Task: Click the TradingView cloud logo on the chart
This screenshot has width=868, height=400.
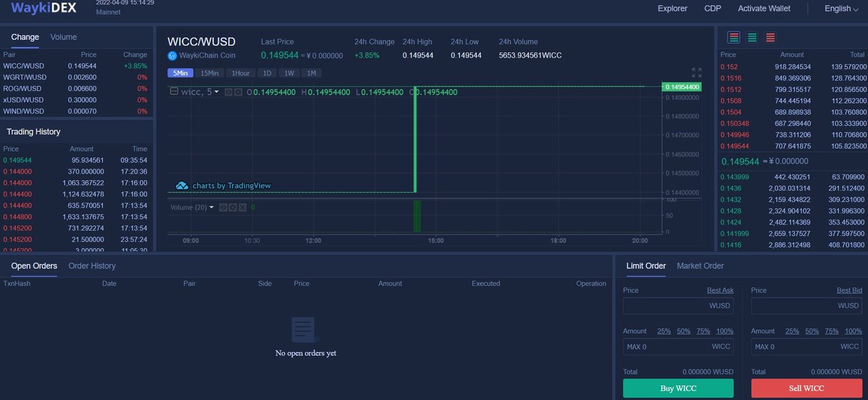Action: pos(182,186)
